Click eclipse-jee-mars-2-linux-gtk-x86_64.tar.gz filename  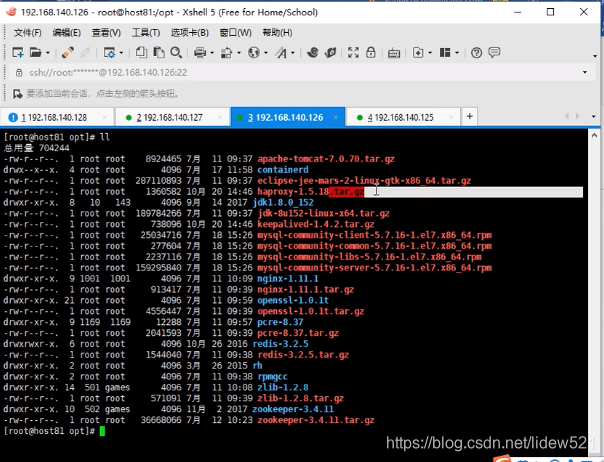(364, 181)
